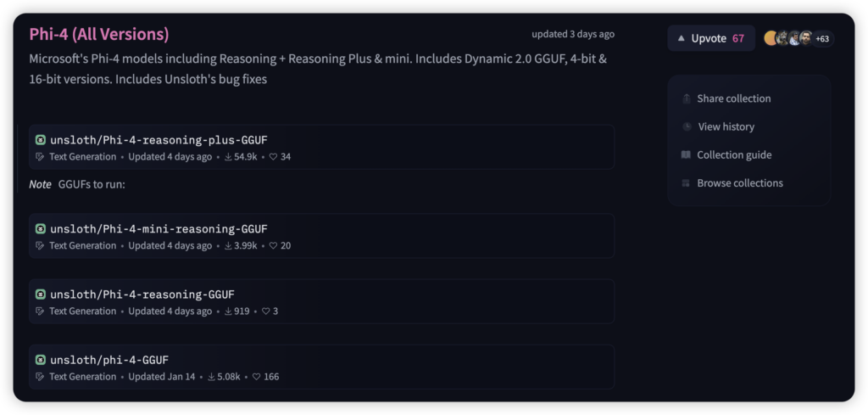Click the Browse collections grid icon
The height and width of the screenshot is (415, 868).
[686, 183]
